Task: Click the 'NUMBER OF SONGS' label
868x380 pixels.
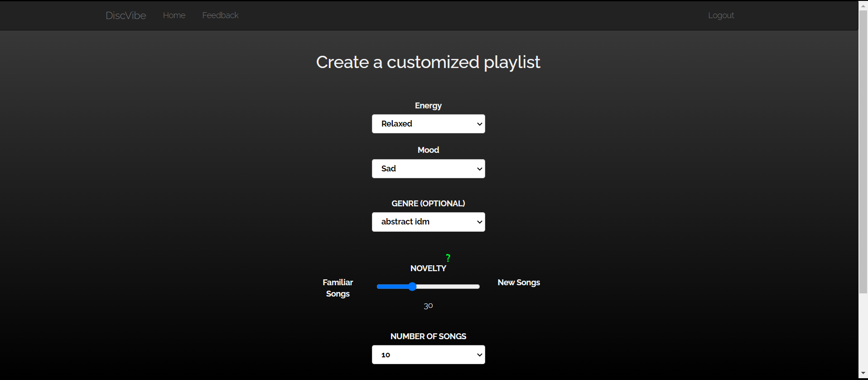Action: click(x=428, y=336)
